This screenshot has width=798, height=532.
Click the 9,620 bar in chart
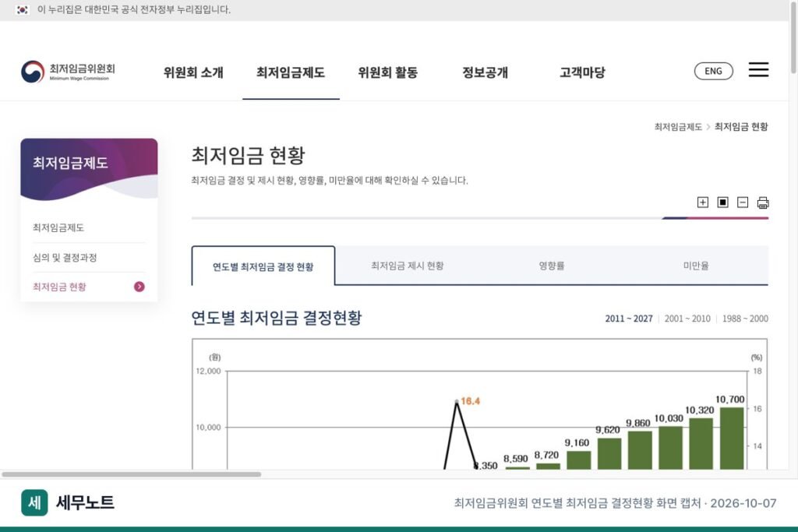(609, 453)
